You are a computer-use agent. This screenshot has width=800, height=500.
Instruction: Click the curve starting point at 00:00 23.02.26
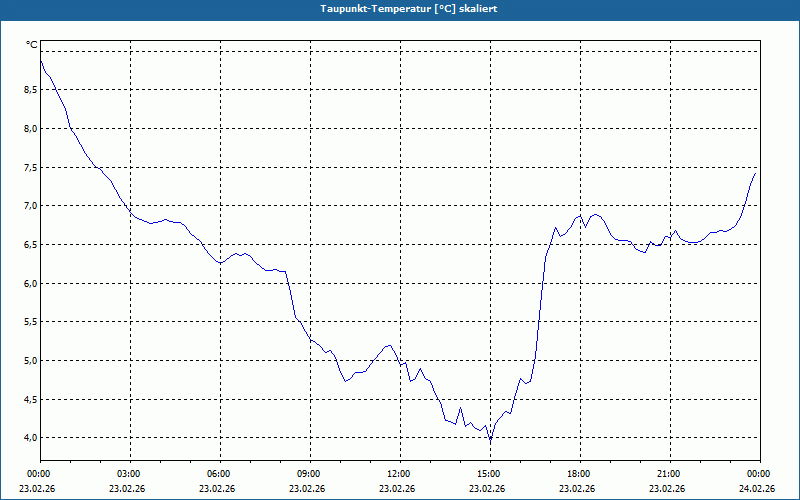[41, 61]
